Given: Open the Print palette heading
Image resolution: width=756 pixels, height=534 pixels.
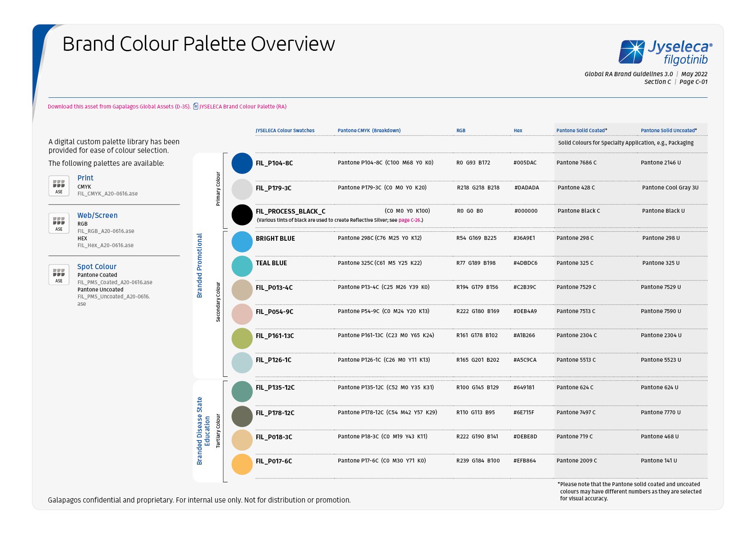Looking at the screenshot, I should click(x=85, y=178).
